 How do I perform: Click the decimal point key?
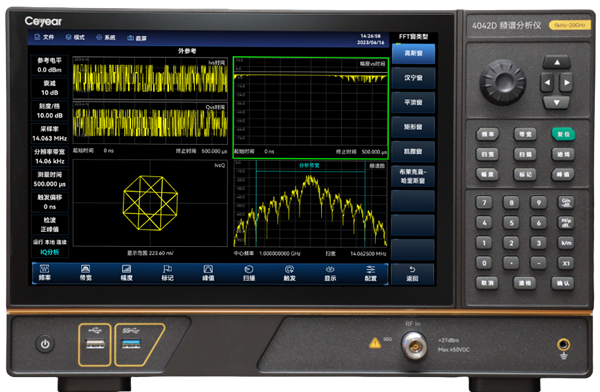point(511,263)
